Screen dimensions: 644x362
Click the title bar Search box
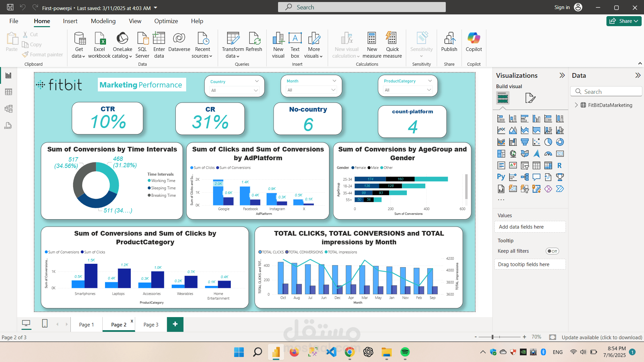(362, 7)
